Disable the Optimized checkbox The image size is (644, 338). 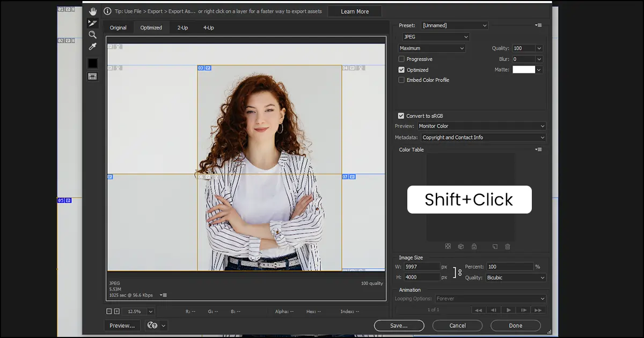coord(401,69)
